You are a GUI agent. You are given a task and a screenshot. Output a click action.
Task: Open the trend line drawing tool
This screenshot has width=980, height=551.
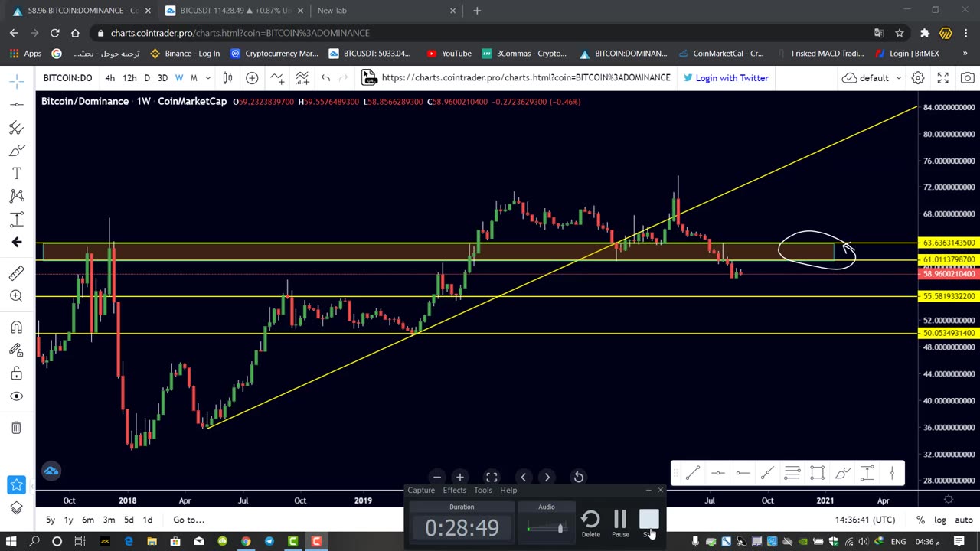coord(16,104)
